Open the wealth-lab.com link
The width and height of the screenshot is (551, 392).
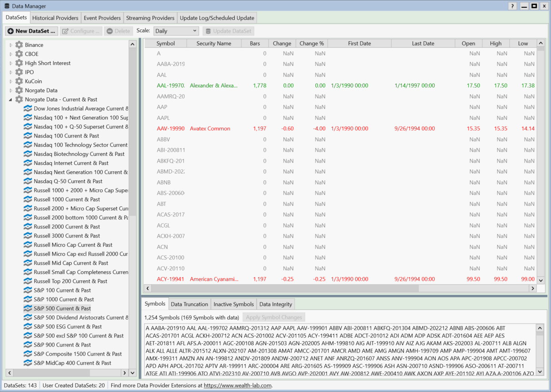[238, 385]
